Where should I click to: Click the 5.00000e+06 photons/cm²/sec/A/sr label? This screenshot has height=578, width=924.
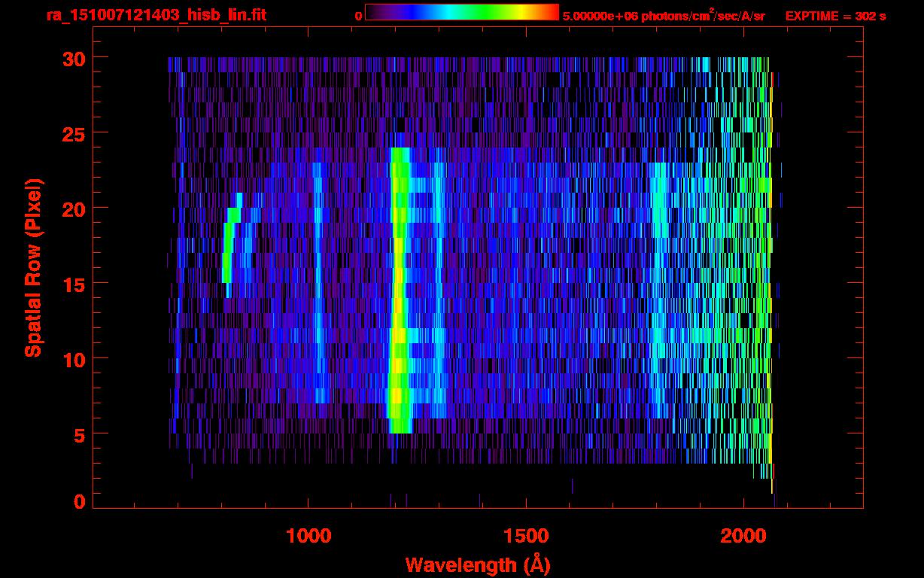coord(664,14)
